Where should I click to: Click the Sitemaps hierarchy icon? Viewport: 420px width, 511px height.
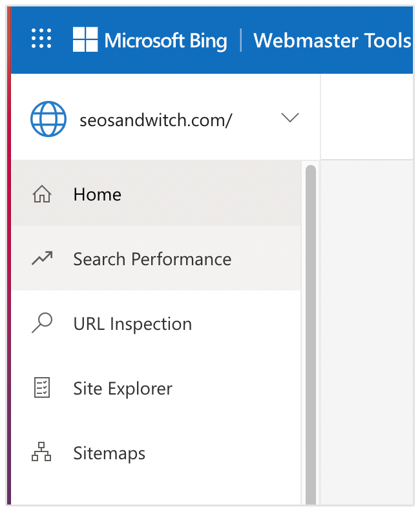[x=42, y=453]
